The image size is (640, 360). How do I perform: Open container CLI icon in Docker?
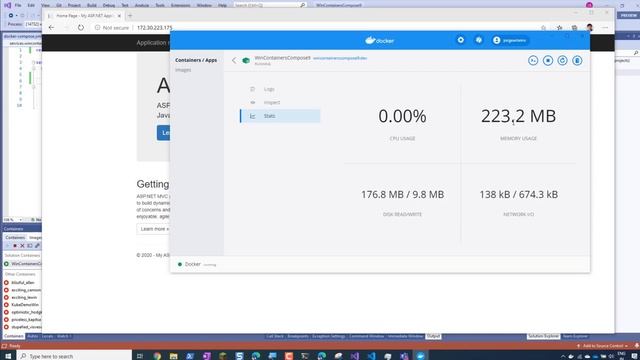[x=533, y=60]
